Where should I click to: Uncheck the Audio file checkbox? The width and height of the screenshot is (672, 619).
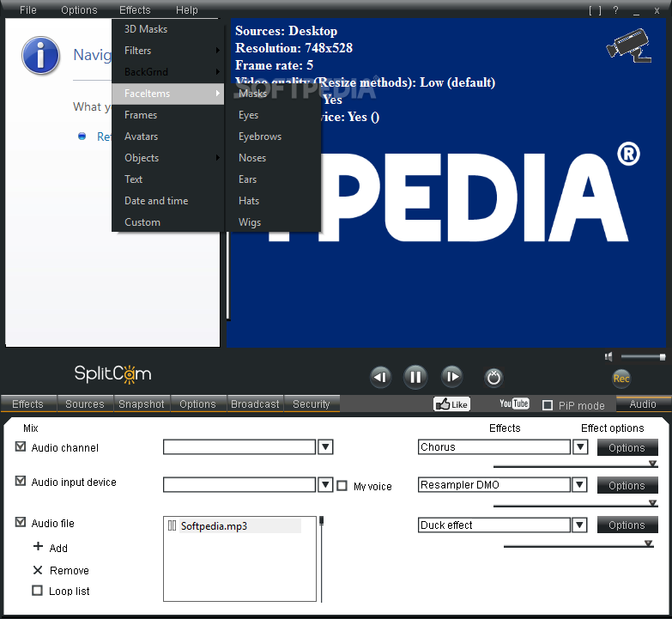(x=20, y=522)
